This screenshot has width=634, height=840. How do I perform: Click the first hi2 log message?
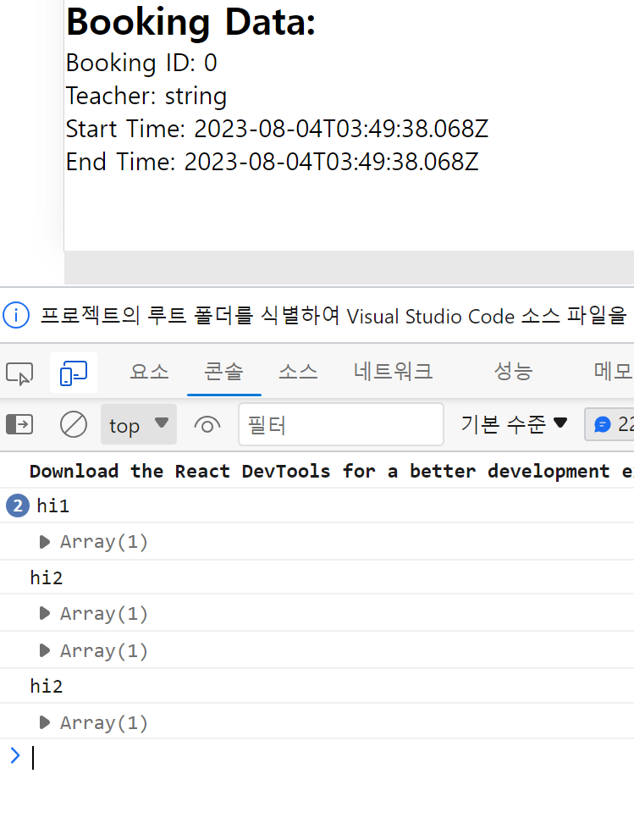[47, 578]
